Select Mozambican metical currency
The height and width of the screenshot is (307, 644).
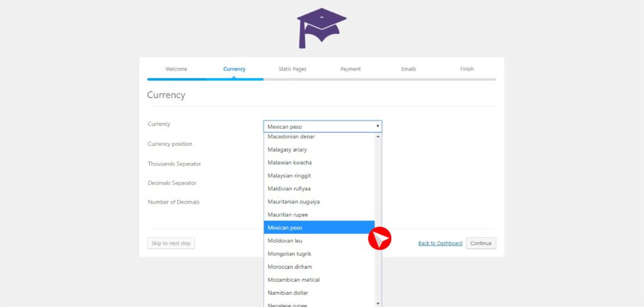point(294,280)
